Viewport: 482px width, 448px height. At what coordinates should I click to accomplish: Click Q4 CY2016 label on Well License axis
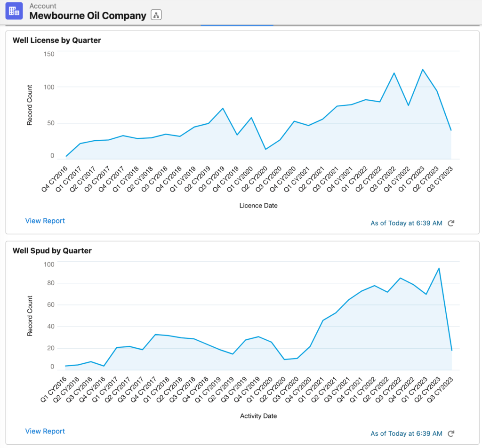(55, 179)
